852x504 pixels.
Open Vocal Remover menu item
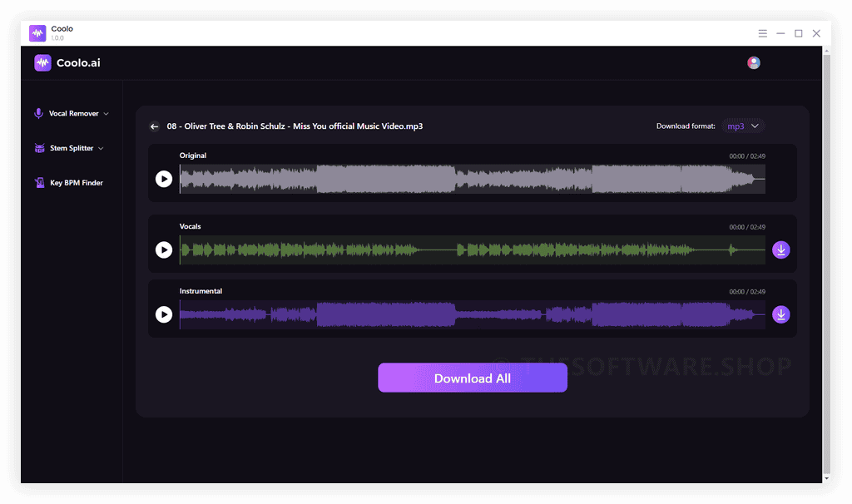click(x=72, y=113)
